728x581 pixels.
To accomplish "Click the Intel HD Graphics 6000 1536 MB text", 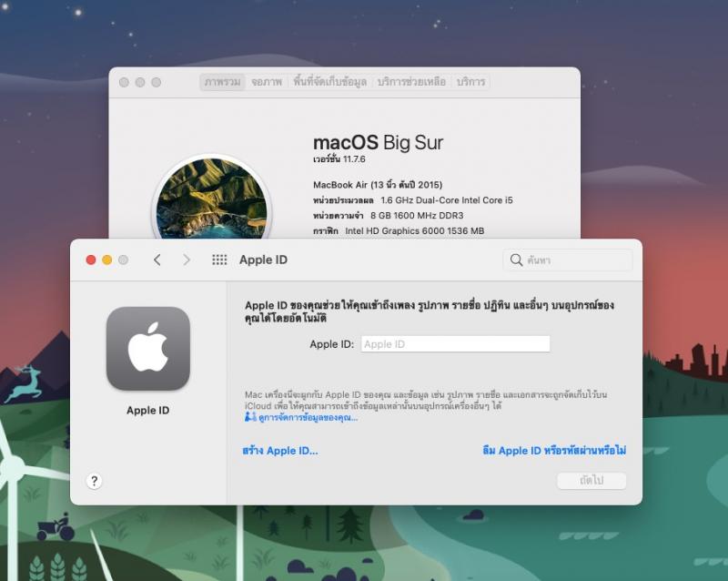I will point(415,231).
